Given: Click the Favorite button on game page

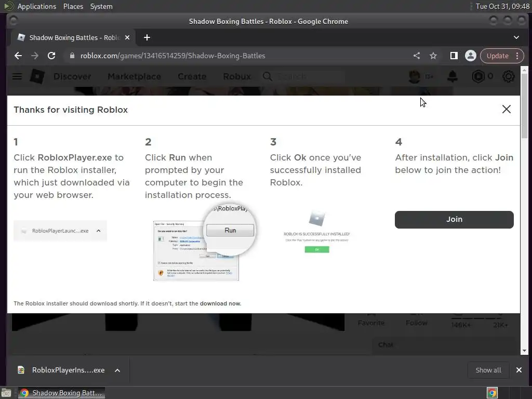Looking at the screenshot, I should 371,320.
